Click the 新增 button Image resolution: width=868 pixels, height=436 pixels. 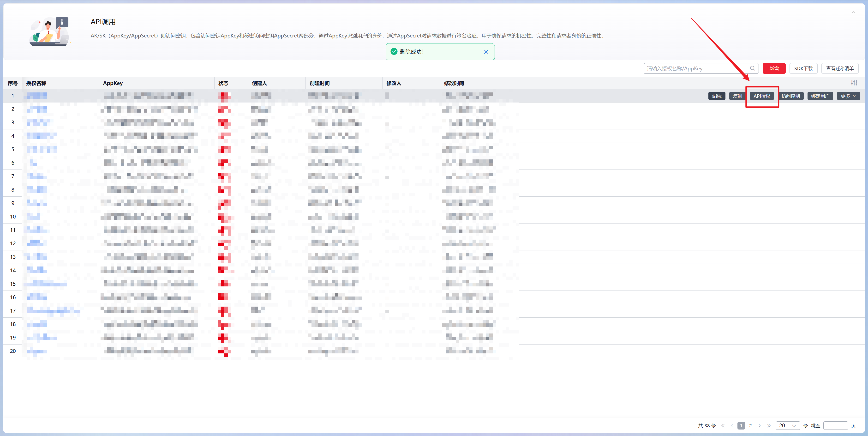[774, 68]
